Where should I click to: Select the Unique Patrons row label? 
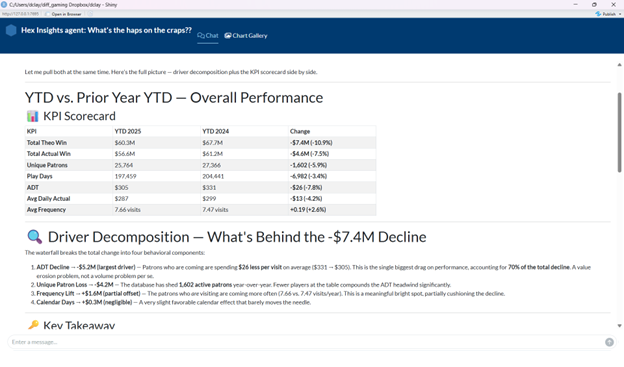[47, 165]
